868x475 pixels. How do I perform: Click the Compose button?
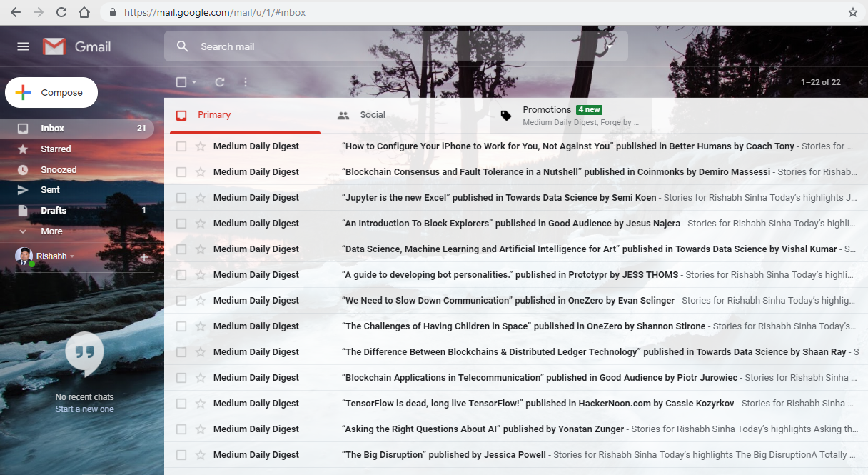[x=51, y=92]
